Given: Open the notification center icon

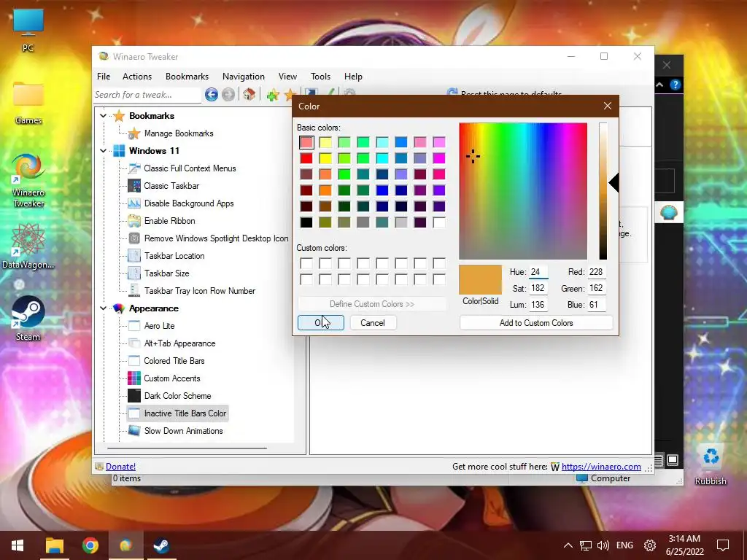Looking at the screenshot, I should [723, 545].
